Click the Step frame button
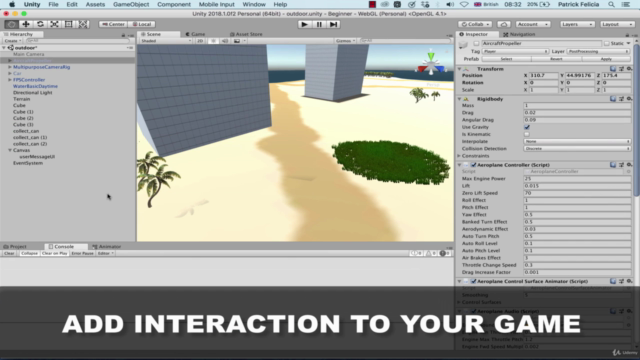Viewport: 640px width, 360px height. click(333, 24)
